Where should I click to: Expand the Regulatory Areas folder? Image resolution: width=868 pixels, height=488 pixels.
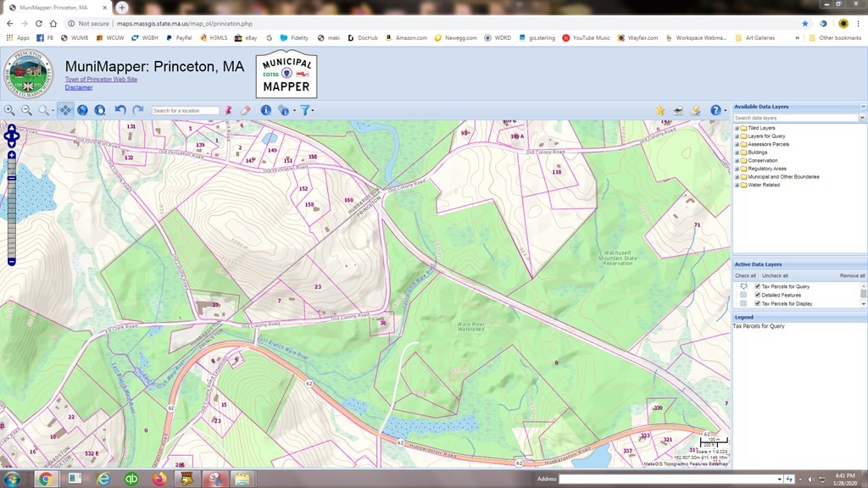[x=737, y=169]
